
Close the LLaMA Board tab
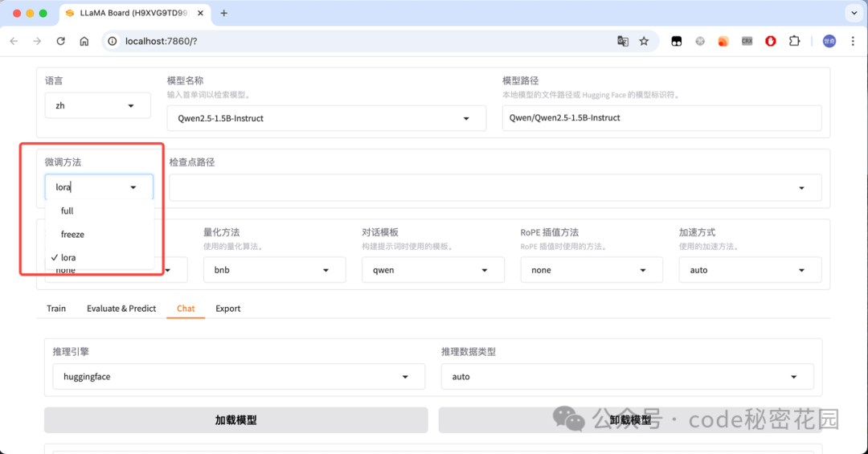tap(200, 13)
